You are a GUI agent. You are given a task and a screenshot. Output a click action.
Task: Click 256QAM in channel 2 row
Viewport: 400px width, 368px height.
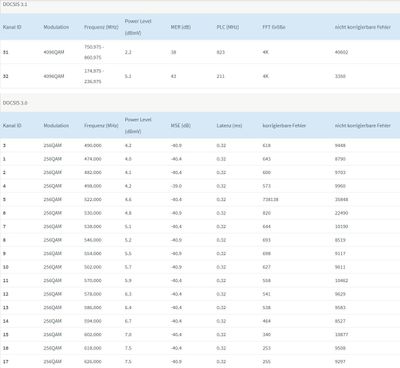point(53,173)
